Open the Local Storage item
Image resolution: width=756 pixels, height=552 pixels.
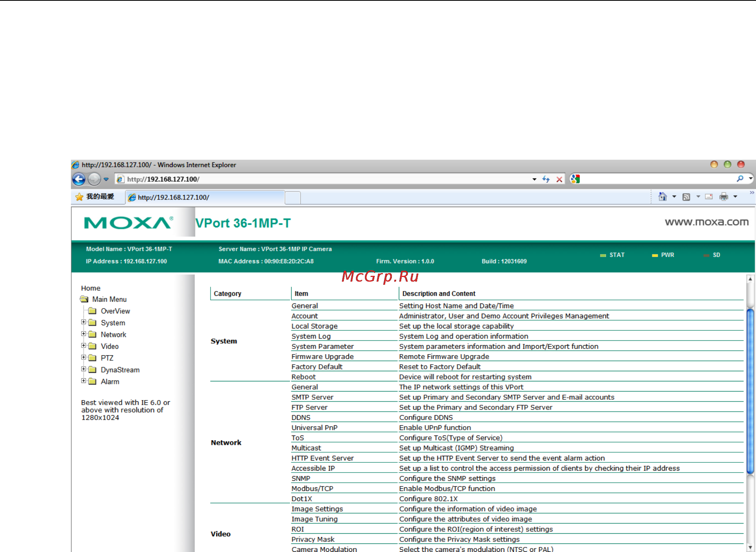[314, 326]
